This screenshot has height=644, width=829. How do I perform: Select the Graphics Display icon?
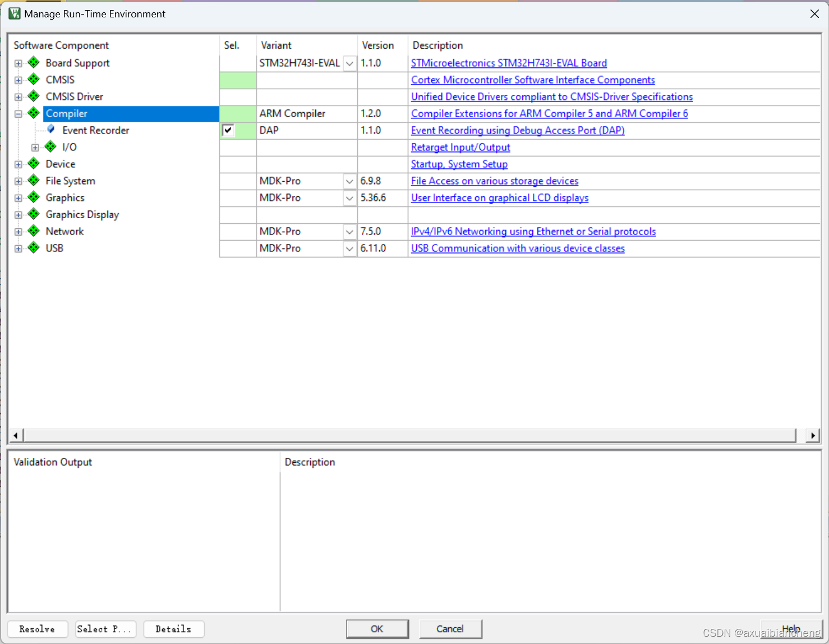coord(34,214)
